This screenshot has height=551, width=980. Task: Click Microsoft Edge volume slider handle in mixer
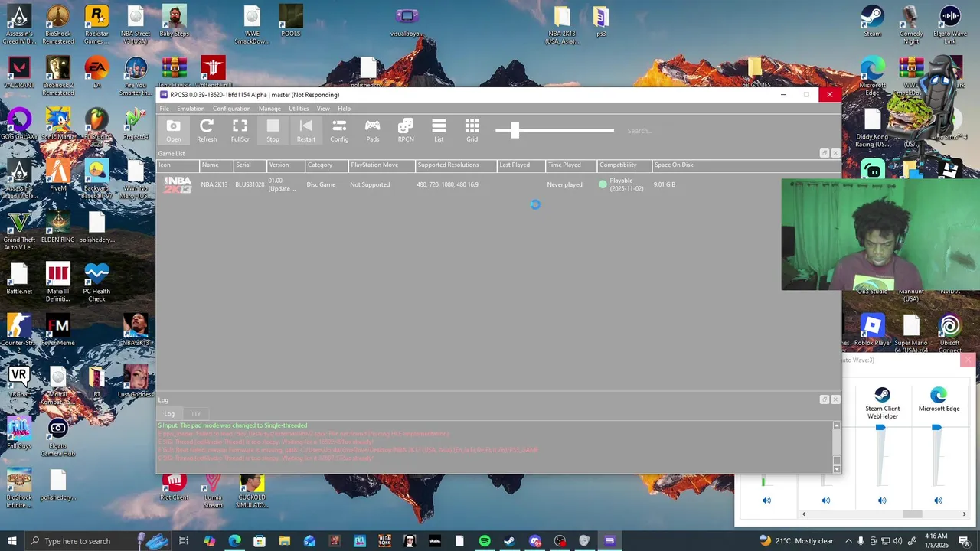(x=936, y=428)
